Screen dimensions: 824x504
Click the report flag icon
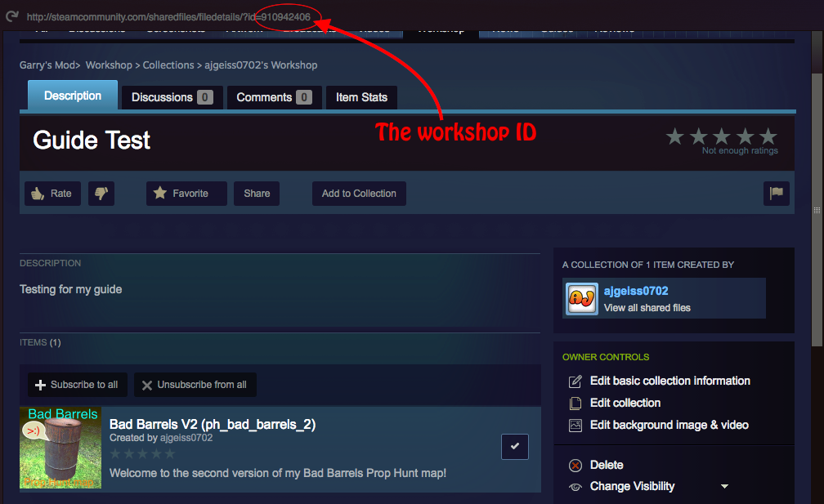[x=777, y=194]
